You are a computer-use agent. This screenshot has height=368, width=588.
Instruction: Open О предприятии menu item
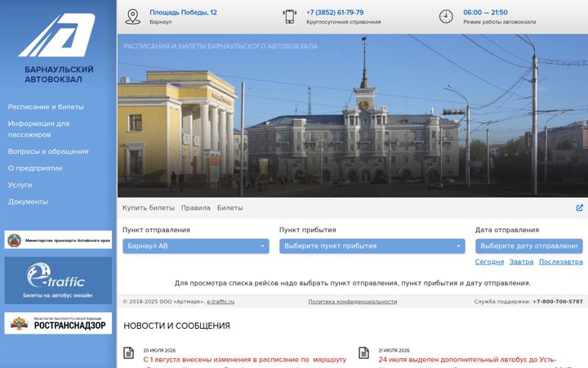pyautogui.click(x=35, y=168)
